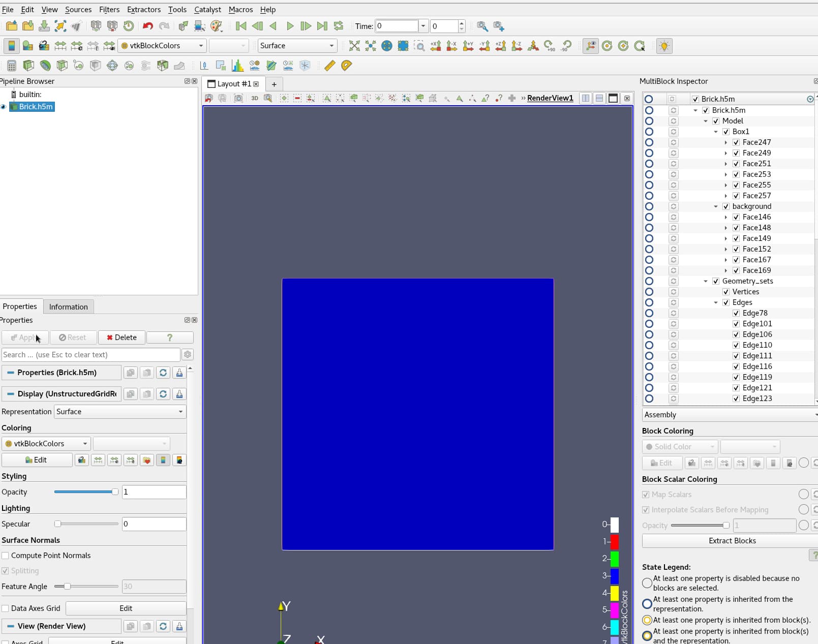
Task: Uncheck the Face247 block checkbox
Action: click(736, 142)
